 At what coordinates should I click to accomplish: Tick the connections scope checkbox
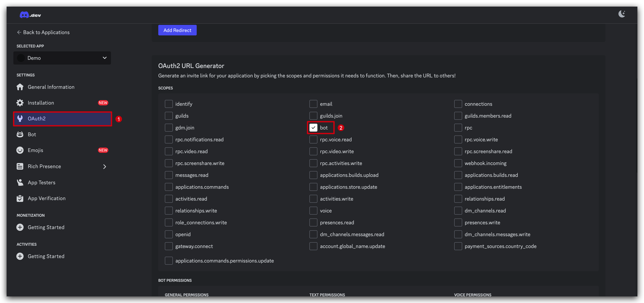tap(458, 104)
